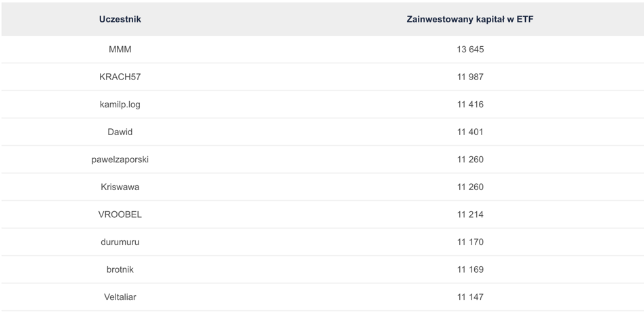Click the value 11 401
644x317 pixels.
click(x=470, y=132)
